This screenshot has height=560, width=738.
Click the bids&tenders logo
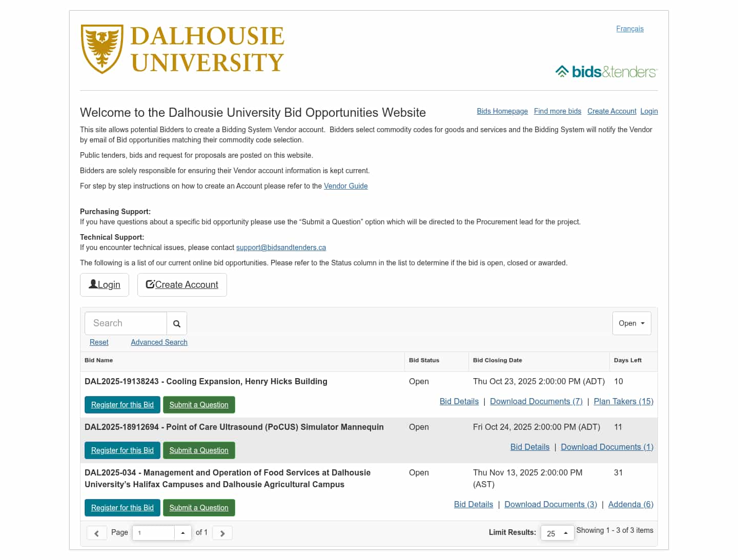pyautogui.click(x=606, y=72)
